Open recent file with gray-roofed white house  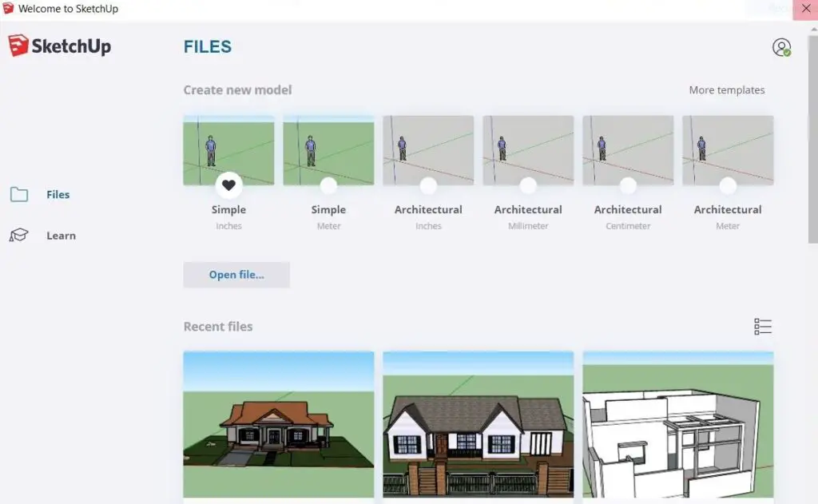click(x=478, y=425)
